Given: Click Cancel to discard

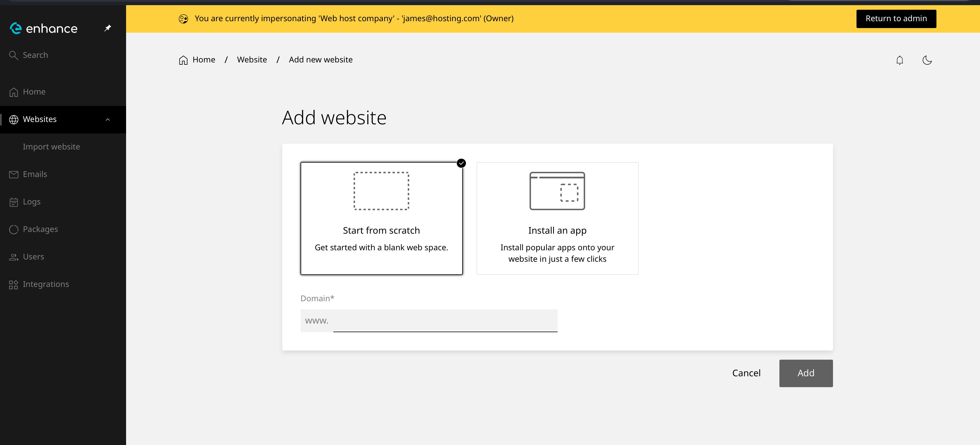Looking at the screenshot, I should point(746,373).
